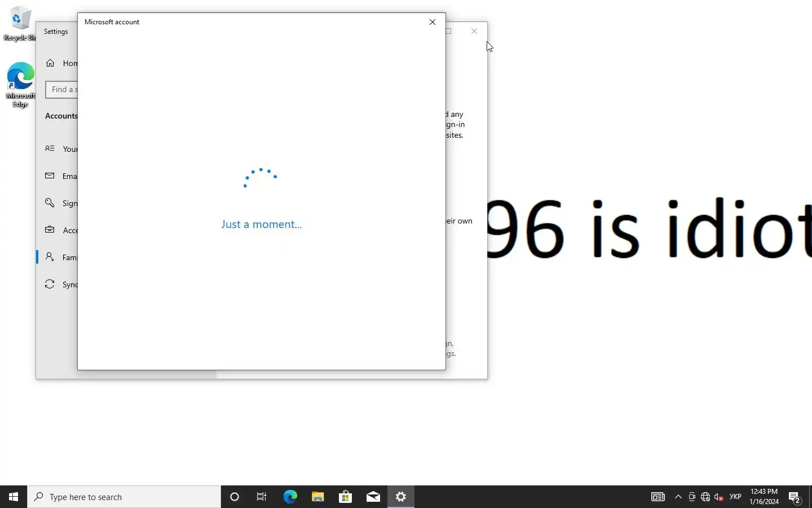Open the muted volume tray icon
812x508 pixels.
tap(719, 497)
